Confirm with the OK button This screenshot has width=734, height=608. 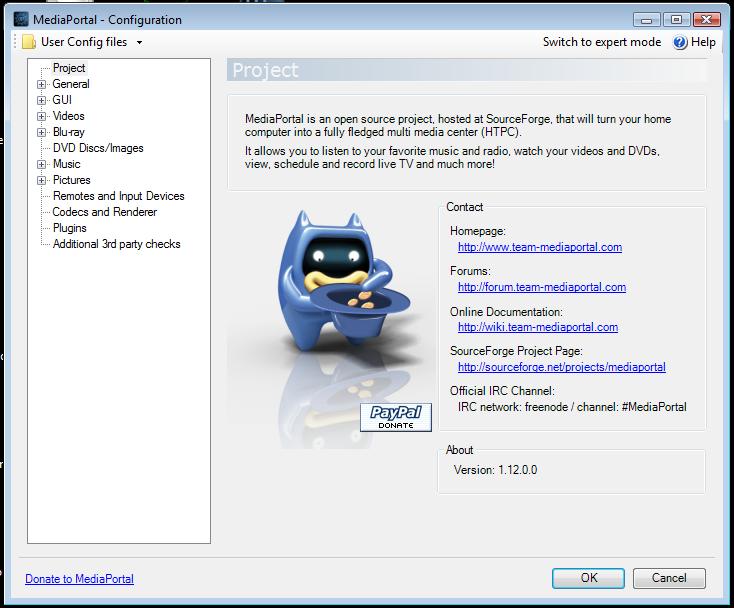[x=588, y=578]
